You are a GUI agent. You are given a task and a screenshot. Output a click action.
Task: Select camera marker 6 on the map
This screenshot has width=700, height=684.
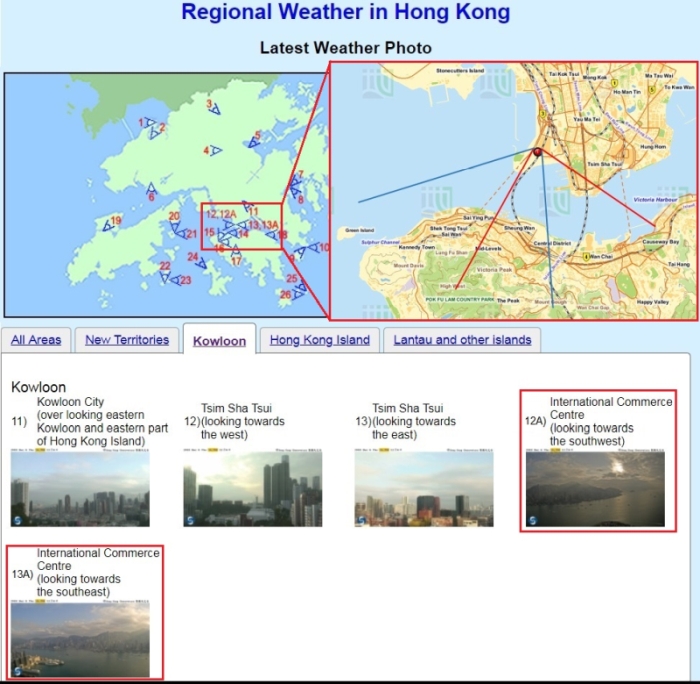point(151,188)
